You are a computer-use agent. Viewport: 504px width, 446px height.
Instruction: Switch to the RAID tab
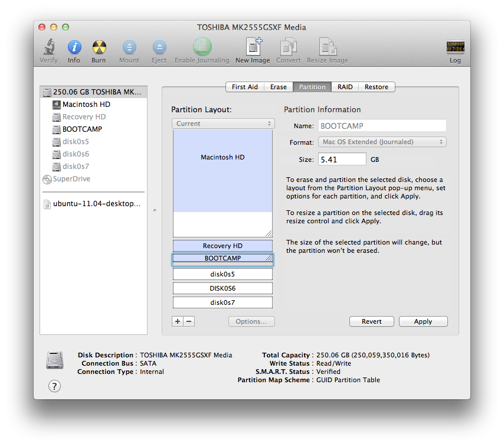click(x=345, y=87)
